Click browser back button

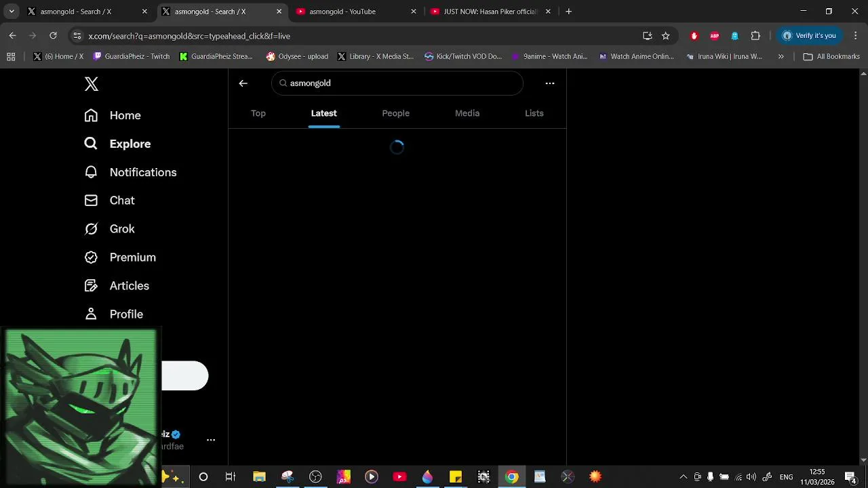[13, 36]
